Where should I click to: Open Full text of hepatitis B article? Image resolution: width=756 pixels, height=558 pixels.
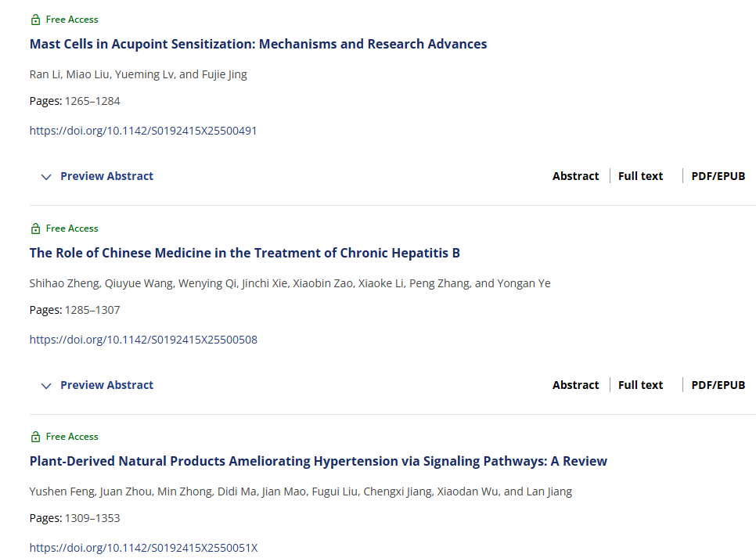click(x=639, y=384)
